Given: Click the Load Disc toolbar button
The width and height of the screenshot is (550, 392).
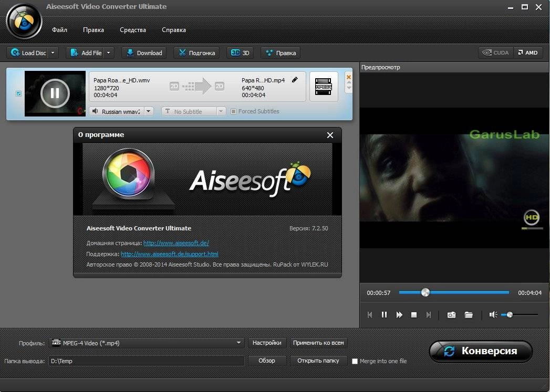Looking at the screenshot, I should (x=28, y=53).
